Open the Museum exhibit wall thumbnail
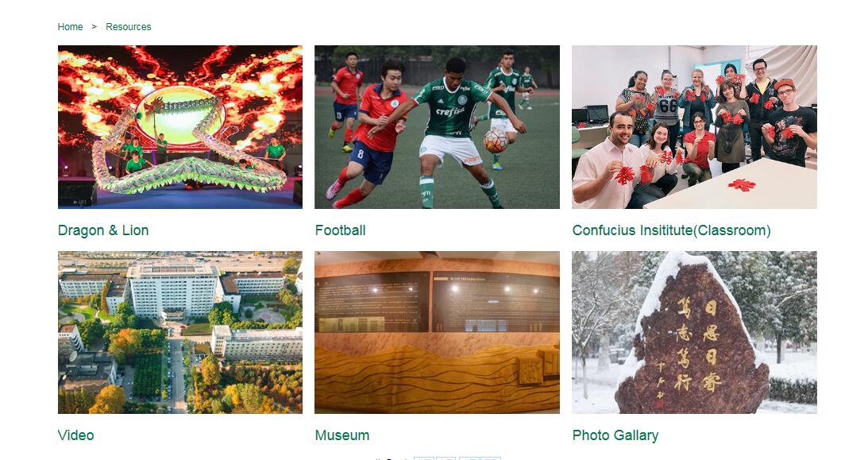 [x=437, y=332]
